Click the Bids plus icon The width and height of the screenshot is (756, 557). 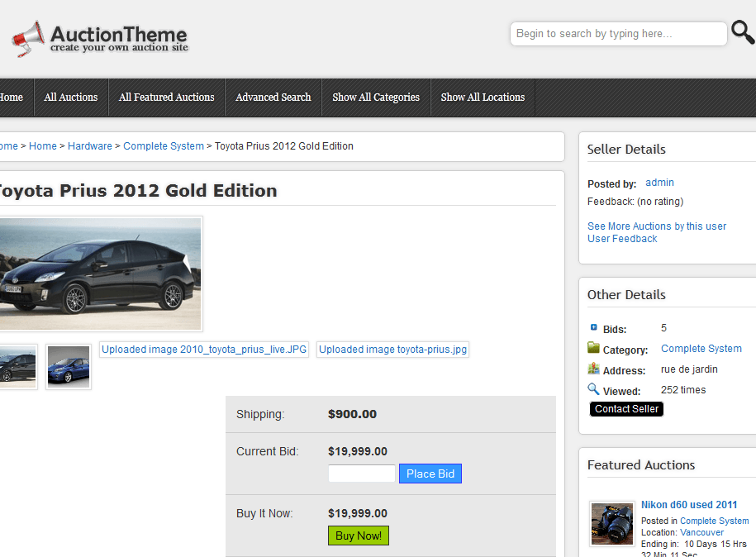tap(593, 327)
